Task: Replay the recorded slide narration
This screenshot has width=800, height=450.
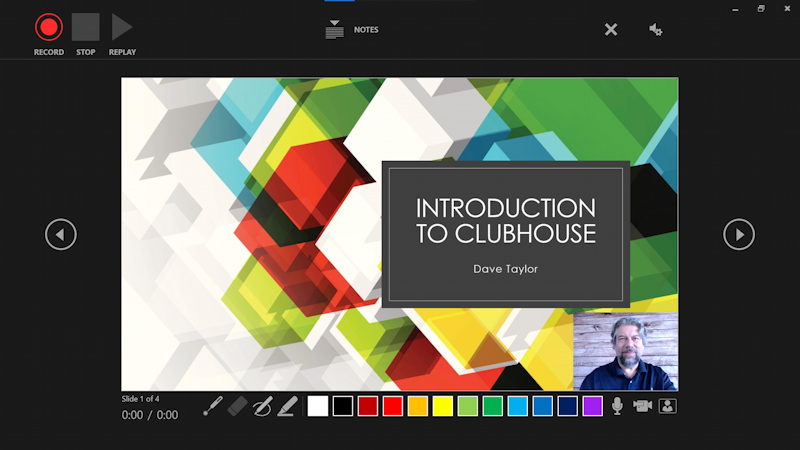Action: tap(122, 27)
